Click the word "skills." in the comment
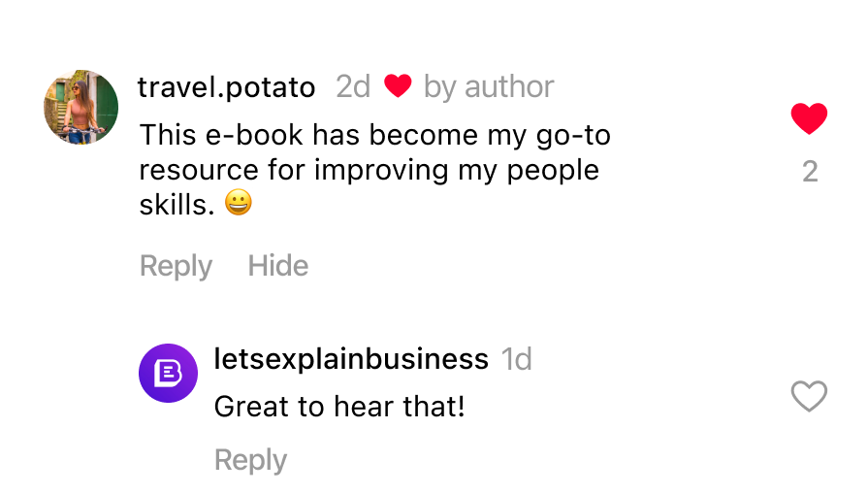The image size is (868, 494). [x=176, y=205]
